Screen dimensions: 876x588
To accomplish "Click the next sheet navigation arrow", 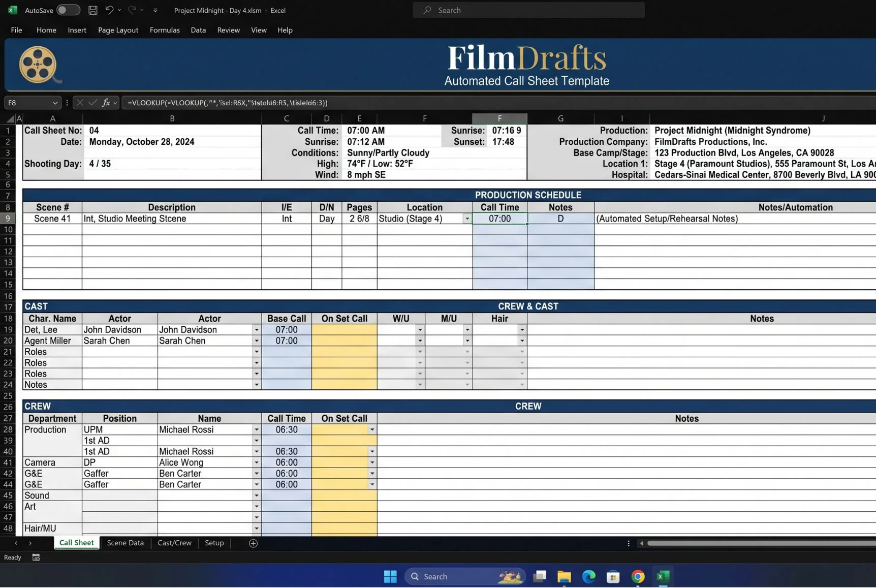I will point(30,543).
